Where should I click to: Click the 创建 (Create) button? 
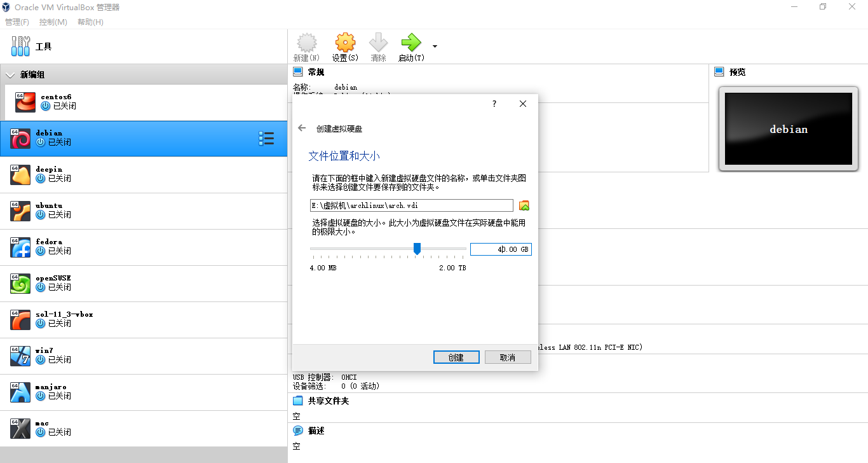coord(456,357)
